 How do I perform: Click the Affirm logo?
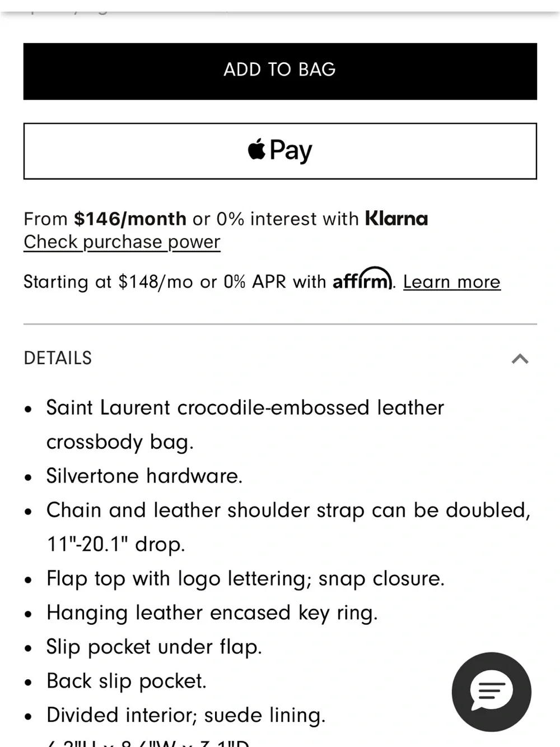click(362, 279)
